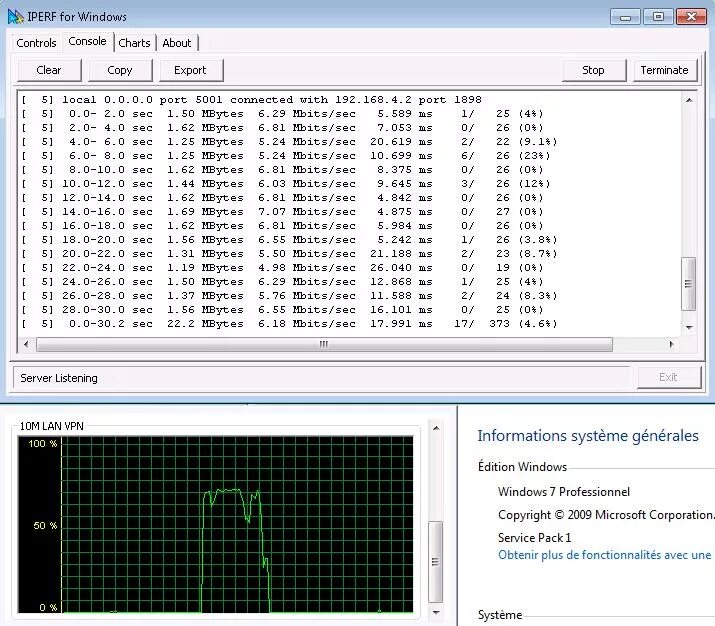Click the 24.0-26.0 sec result row
This screenshot has width=715, height=626.
(x=283, y=282)
